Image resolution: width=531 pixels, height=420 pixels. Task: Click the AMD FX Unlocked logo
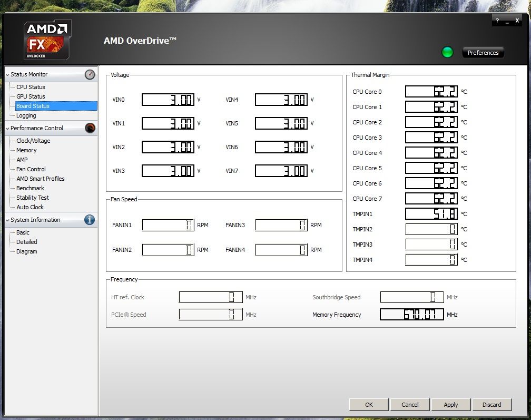tap(47, 41)
